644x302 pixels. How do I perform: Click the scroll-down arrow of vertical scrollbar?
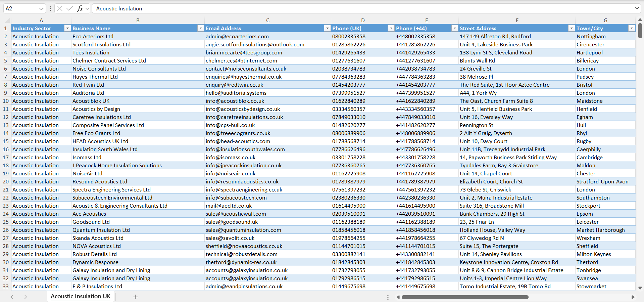click(x=640, y=288)
